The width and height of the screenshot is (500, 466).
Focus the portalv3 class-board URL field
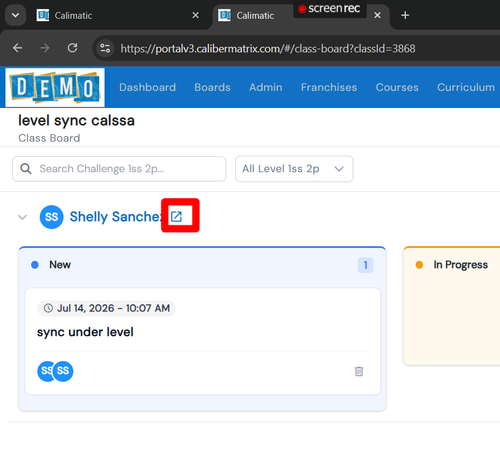pyautogui.click(x=268, y=49)
